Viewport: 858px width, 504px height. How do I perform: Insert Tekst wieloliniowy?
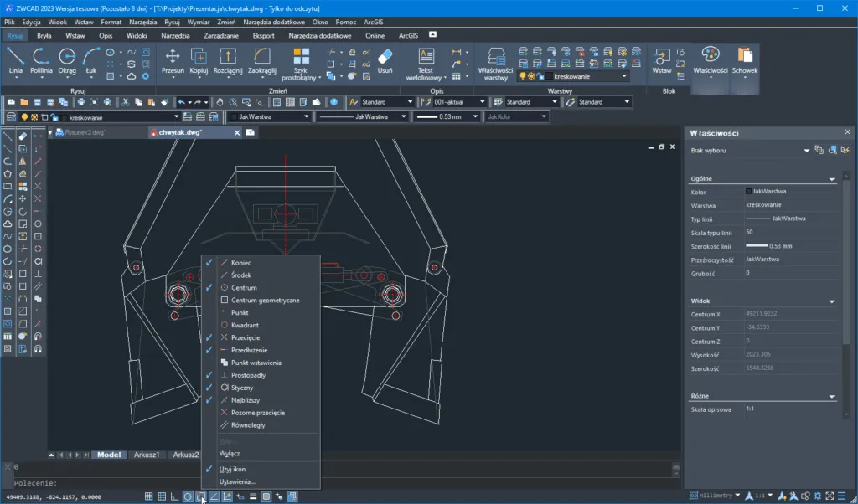pyautogui.click(x=426, y=64)
